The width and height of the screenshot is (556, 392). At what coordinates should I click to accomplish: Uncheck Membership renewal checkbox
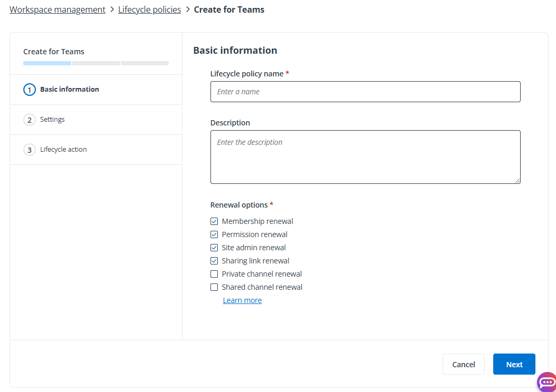[214, 221]
